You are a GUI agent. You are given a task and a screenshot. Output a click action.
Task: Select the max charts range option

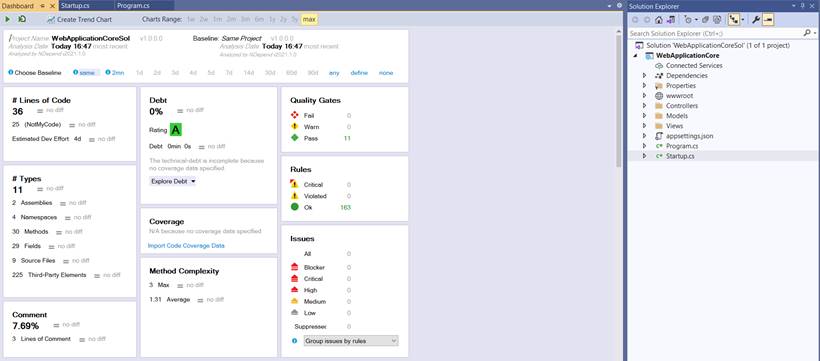click(309, 19)
